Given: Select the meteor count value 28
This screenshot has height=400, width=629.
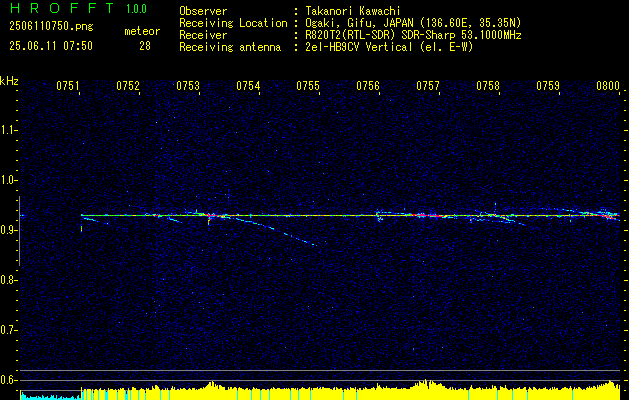Looking at the screenshot, I should (x=145, y=46).
